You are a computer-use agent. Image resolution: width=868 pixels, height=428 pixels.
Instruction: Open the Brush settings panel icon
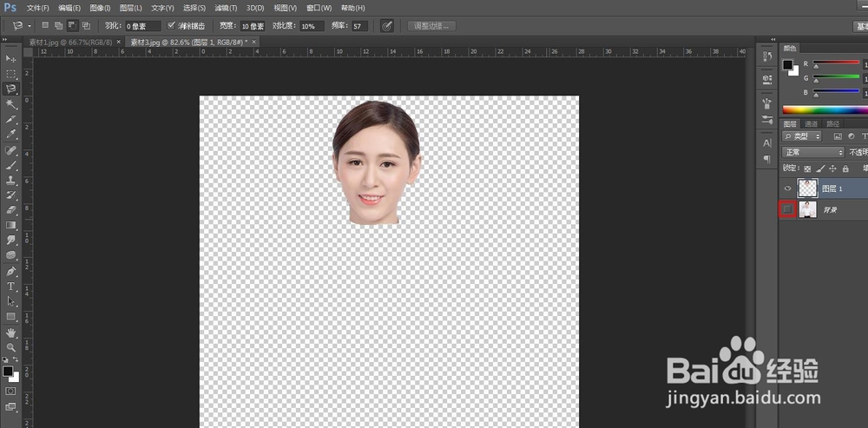pos(767,119)
